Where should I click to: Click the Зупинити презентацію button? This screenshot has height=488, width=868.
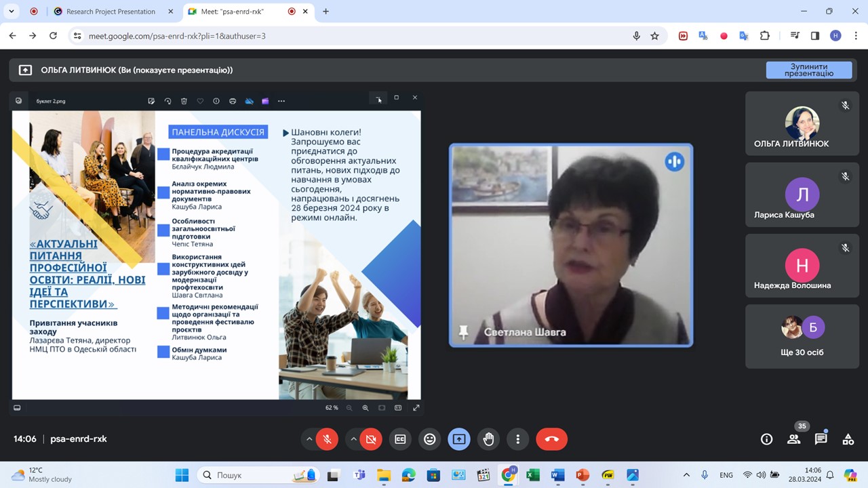pyautogui.click(x=808, y=70)
